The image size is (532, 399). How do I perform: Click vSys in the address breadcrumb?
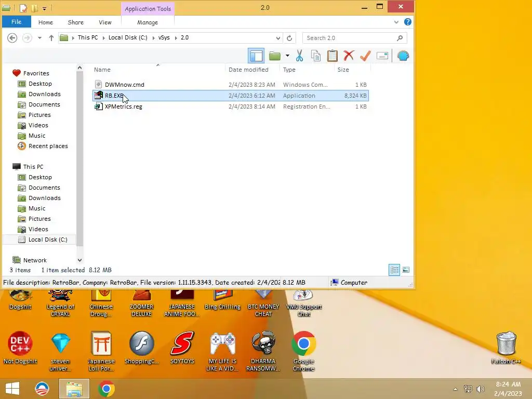pyautogui.click(x=164, y=37)
